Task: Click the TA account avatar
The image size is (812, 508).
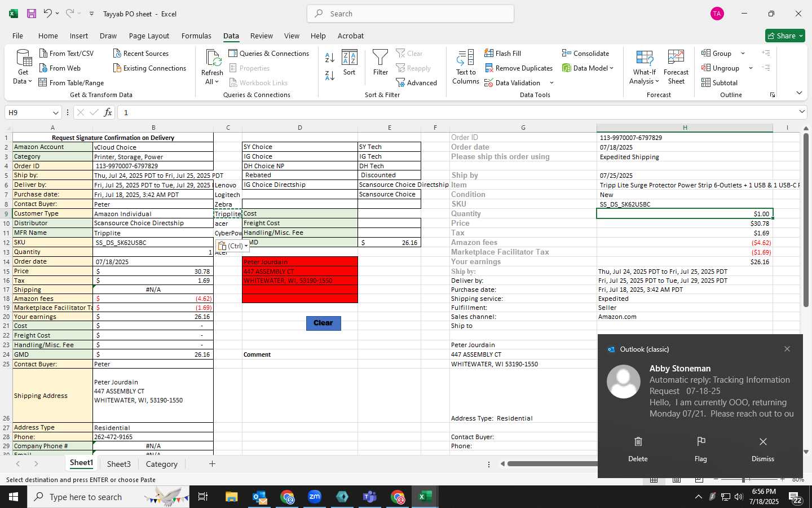Action: coord(717,14)
